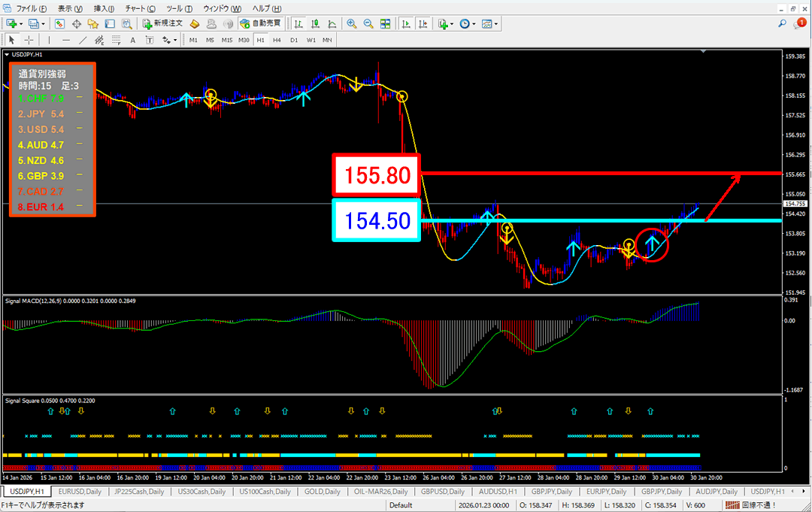Click the 新規注文 (New Order) button
This screenshot has width=812, height=512.
pos(162,24)
